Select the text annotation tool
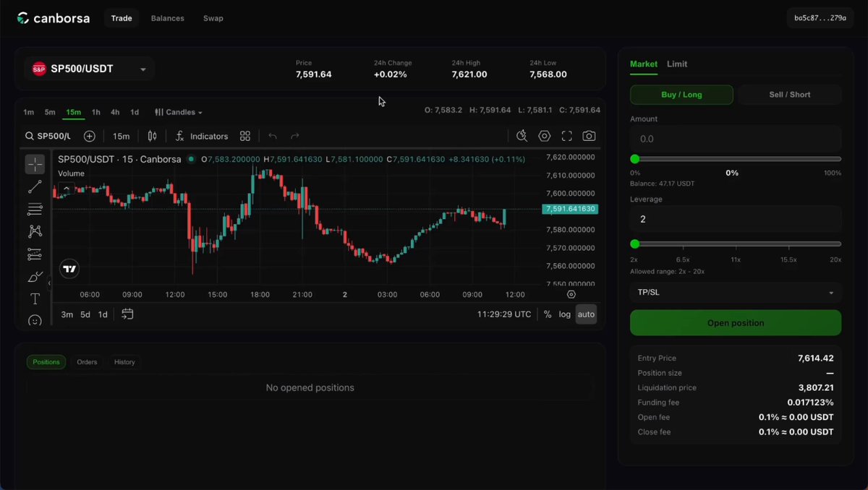868x490 pixels. click(35, 298)
